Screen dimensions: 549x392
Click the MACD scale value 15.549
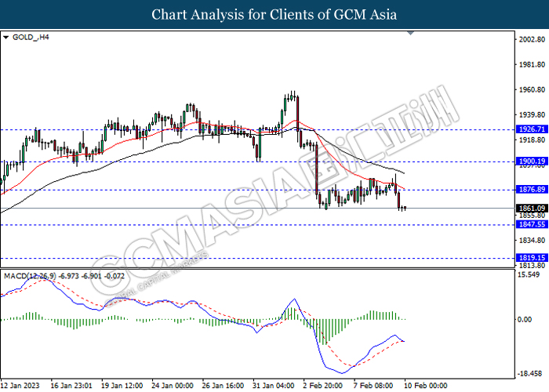529,274
